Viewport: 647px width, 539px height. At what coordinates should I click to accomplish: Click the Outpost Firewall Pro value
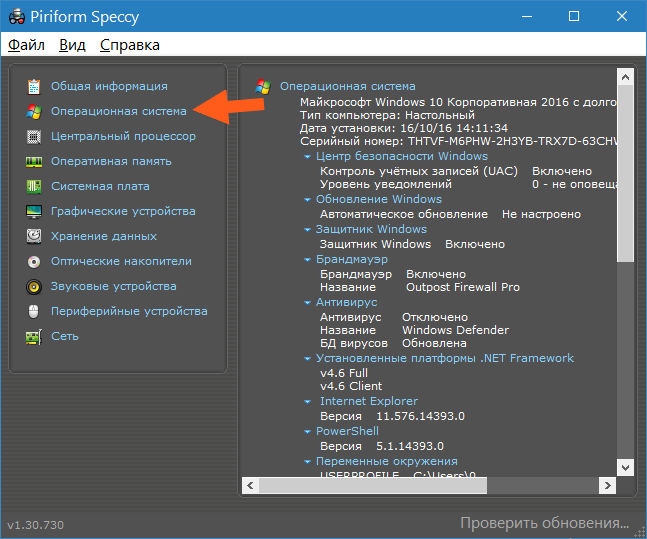point(463,287)
